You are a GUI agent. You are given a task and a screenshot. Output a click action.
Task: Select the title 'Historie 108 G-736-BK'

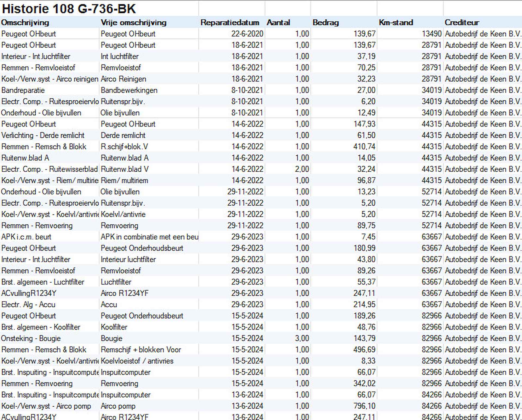click(69, 9)
